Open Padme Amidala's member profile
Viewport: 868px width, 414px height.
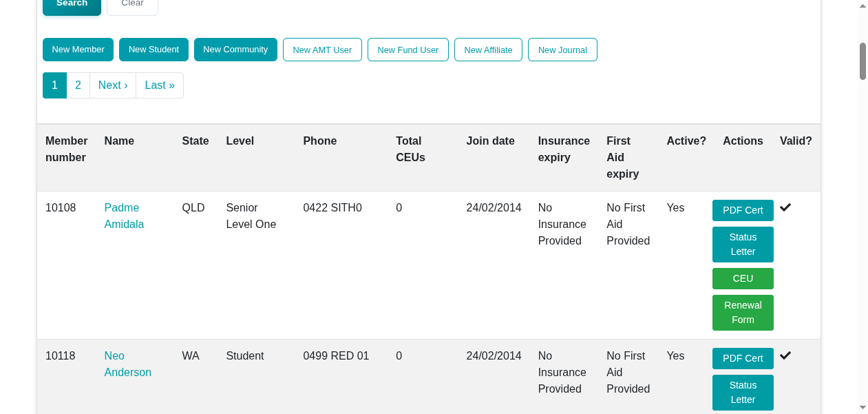pyautogui.click(x=124, y=216)
